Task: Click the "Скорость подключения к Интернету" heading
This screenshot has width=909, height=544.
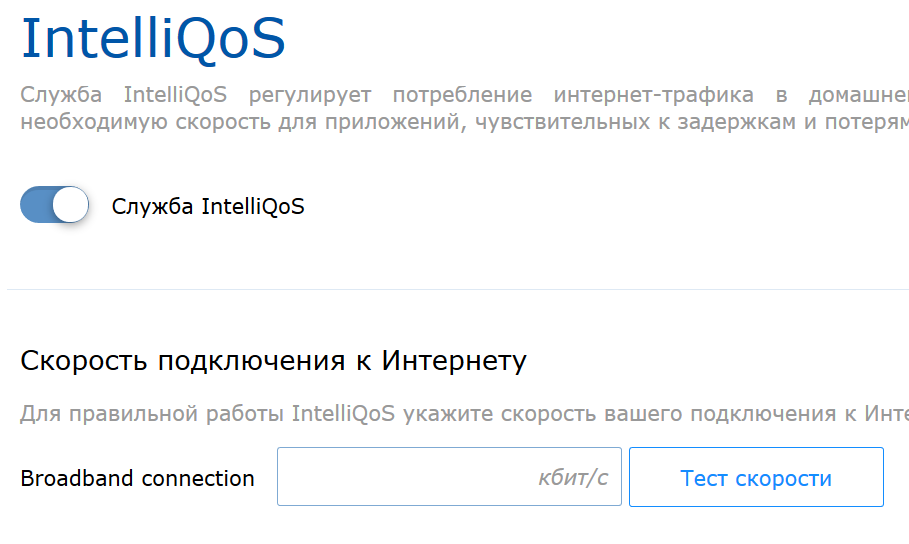Action: pyautogui.click(x=274, y=361)
